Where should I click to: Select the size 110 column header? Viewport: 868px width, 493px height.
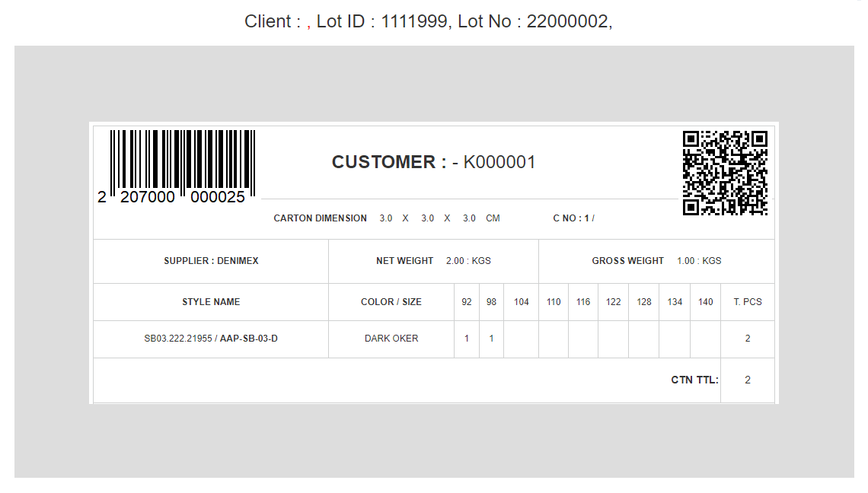pos(554,302)
